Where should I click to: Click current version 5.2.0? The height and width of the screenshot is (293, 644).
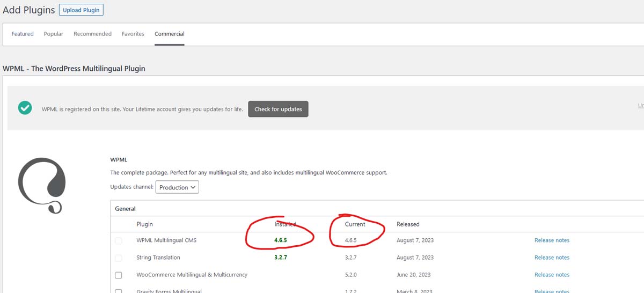[351, 275]
